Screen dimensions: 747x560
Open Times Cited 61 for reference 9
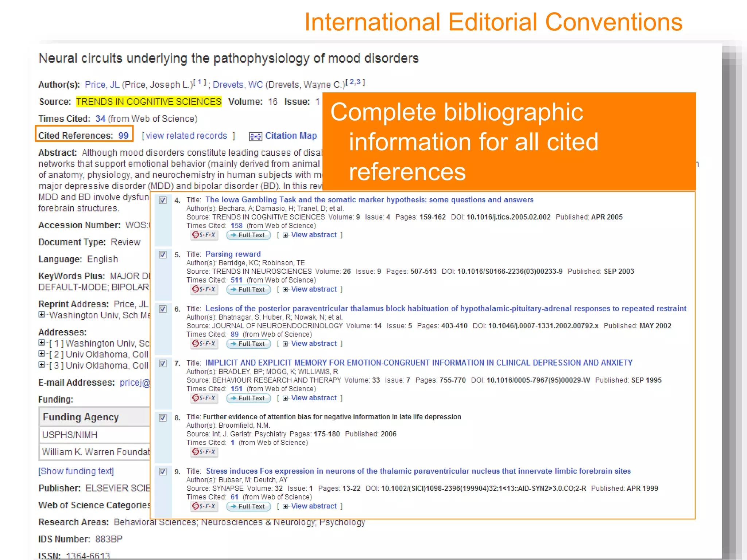(235, 497)
